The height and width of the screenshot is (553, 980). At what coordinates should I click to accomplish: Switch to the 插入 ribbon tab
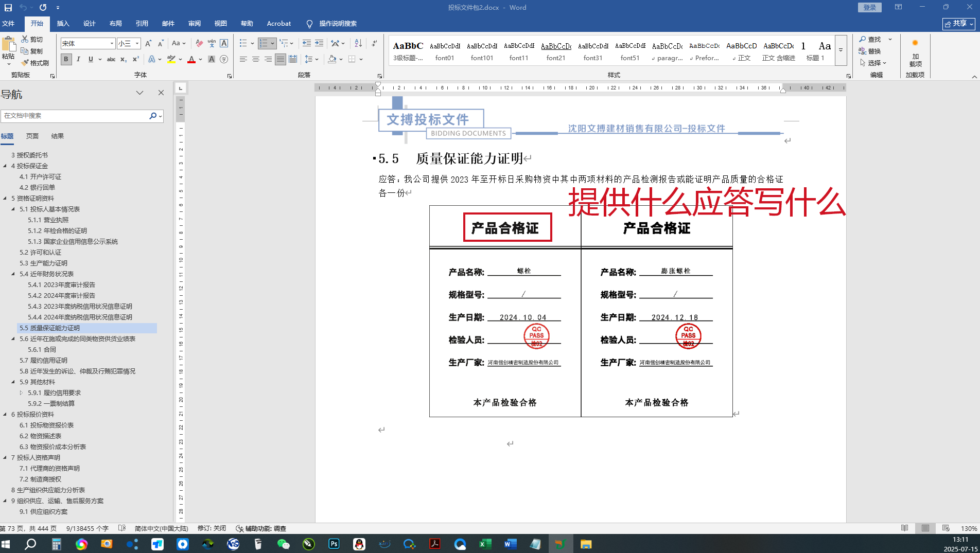(63, 24)
